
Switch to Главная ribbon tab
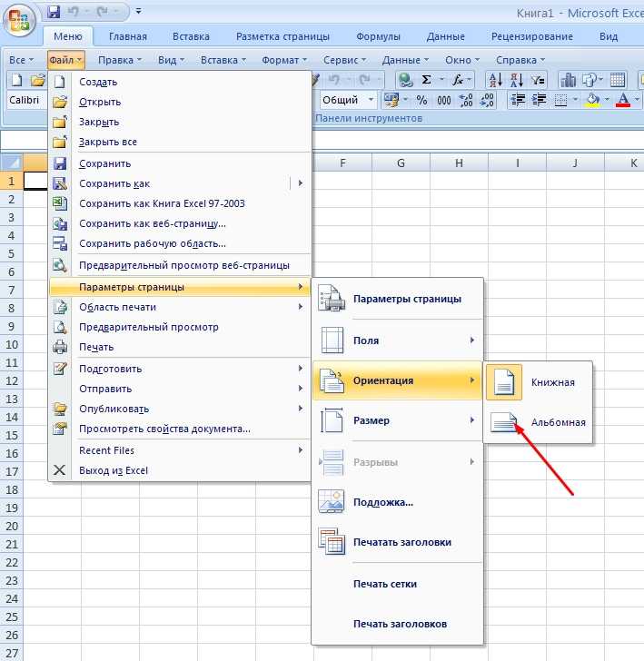(x=128, y=36)
